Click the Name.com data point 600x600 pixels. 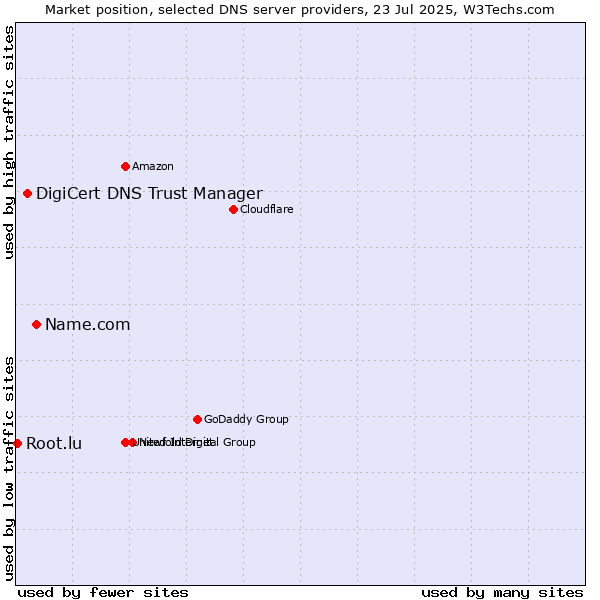click(x=36, y=324)
